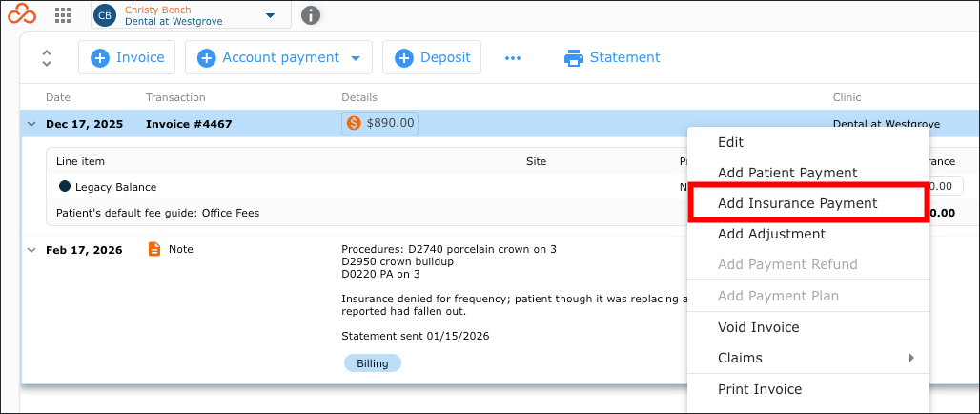Click the Invoice button
Image resolution: width=980 pixels, height=414 pixels.
pyautogui.click(x=127, y=57)
